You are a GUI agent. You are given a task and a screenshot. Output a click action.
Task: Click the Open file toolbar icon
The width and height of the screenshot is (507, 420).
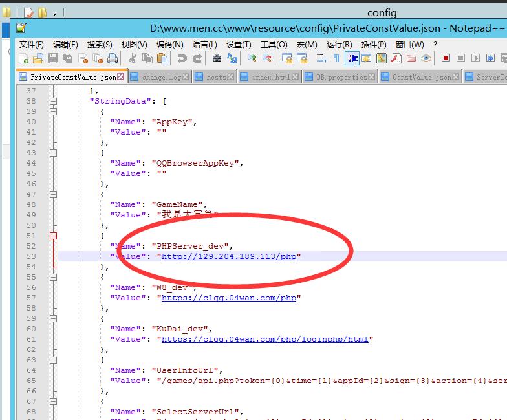point(38,58)
